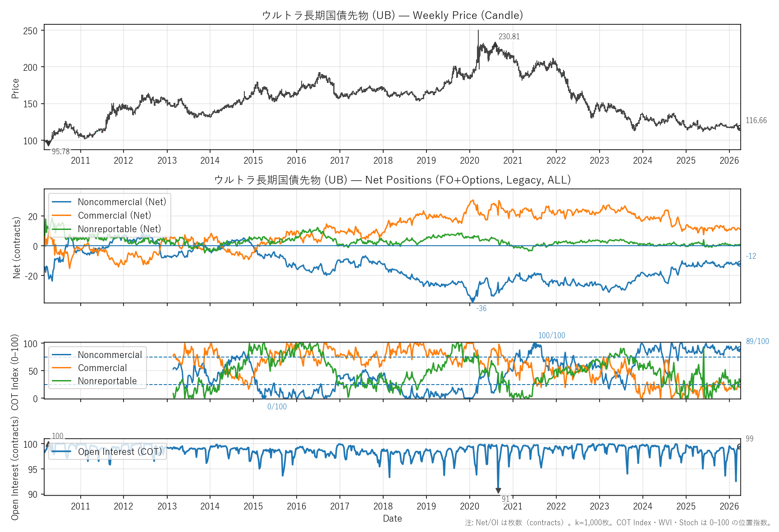Click the latest open interest circle marker at 99
This screenshot has width=779, height=532.
[739, 446]
